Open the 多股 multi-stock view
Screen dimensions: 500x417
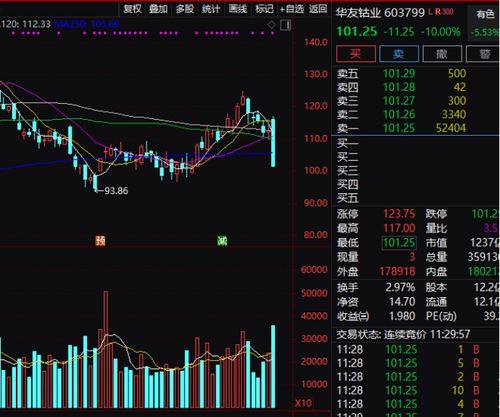point(185,9)
